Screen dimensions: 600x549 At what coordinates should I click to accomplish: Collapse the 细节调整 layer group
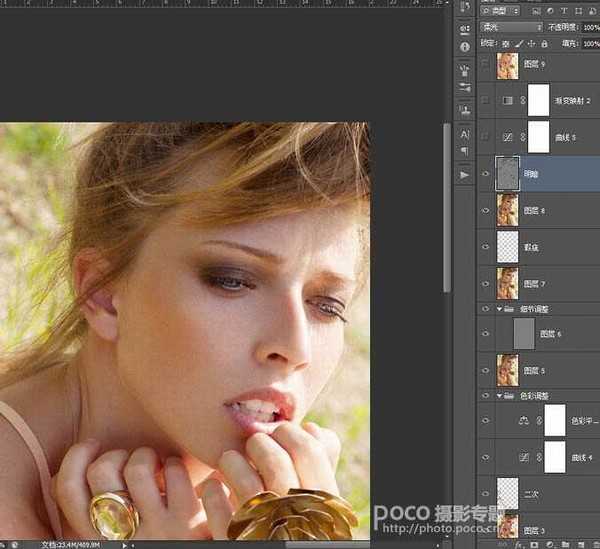coord(499,310)
